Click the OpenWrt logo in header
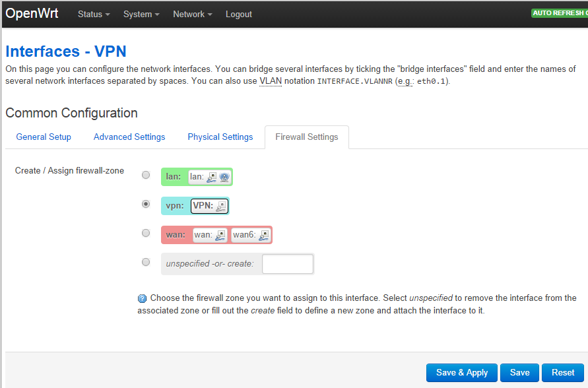This screenshot has width=588, height=388. 32,14
